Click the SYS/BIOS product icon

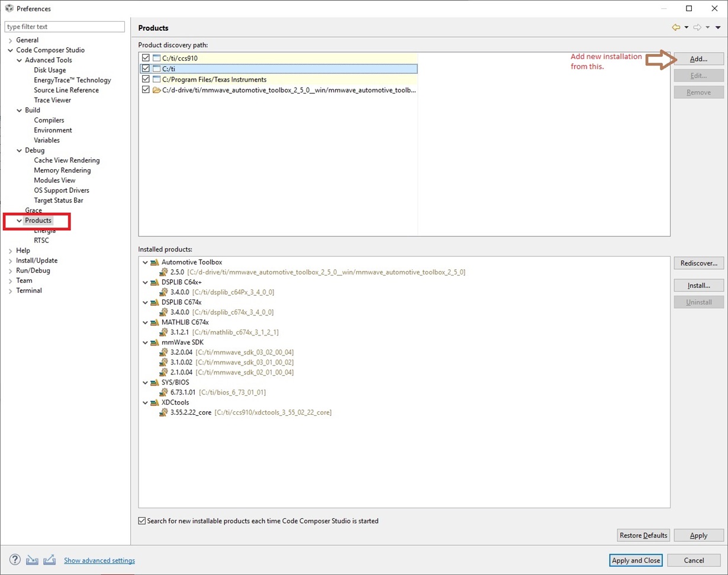coord(154,383)
